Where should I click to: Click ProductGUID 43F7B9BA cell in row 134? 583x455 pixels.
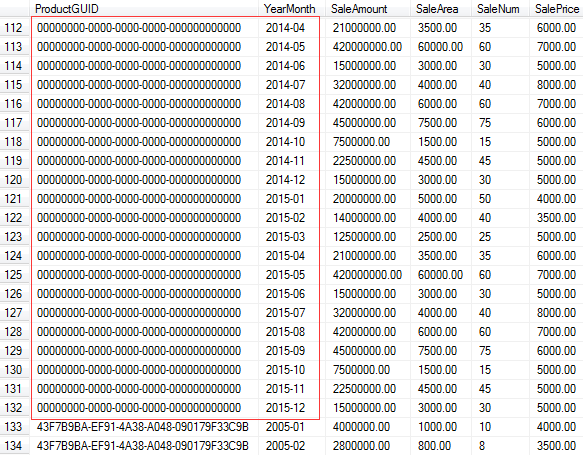click(x=143, y=446)
